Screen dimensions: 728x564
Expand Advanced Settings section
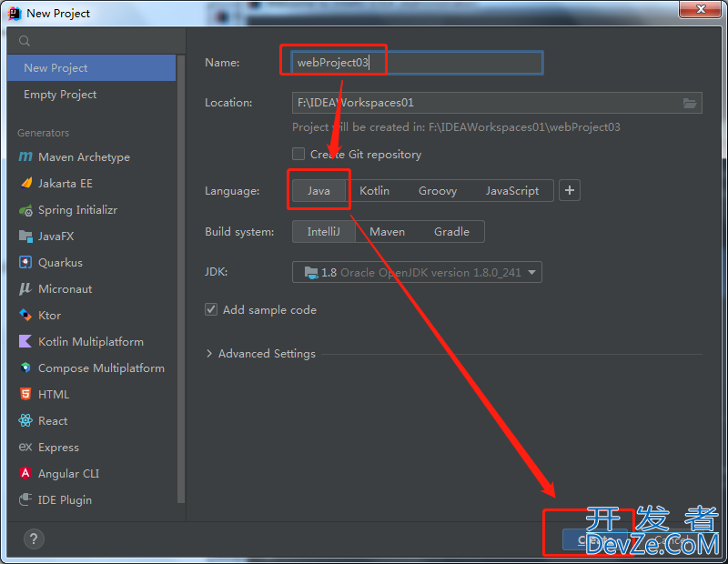pyautogui.click(x=260, y=354)
